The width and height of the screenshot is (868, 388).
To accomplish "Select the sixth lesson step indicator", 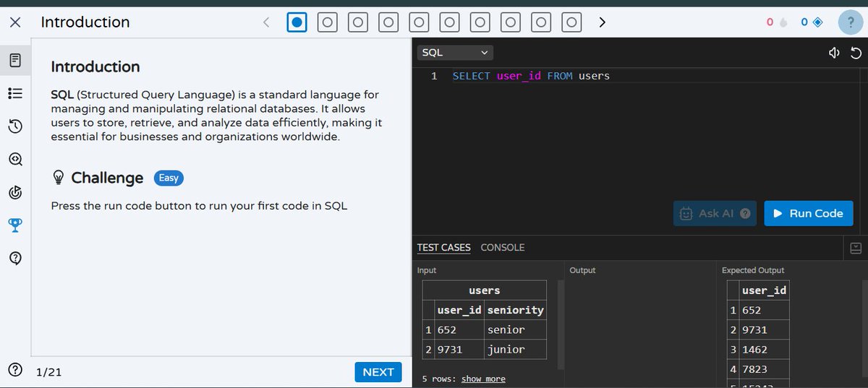I will 449,22.
